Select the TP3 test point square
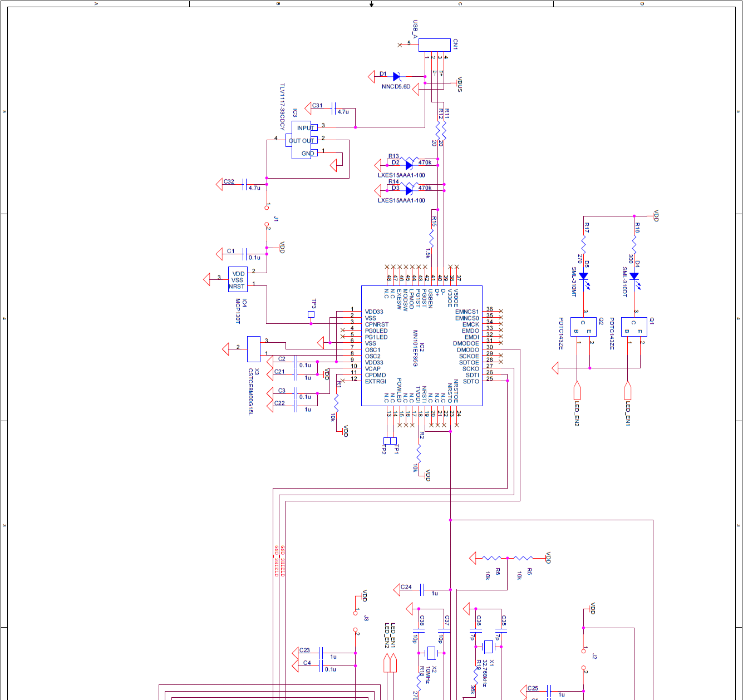This screenshot has width=743, height=700. tap(311, 314)
